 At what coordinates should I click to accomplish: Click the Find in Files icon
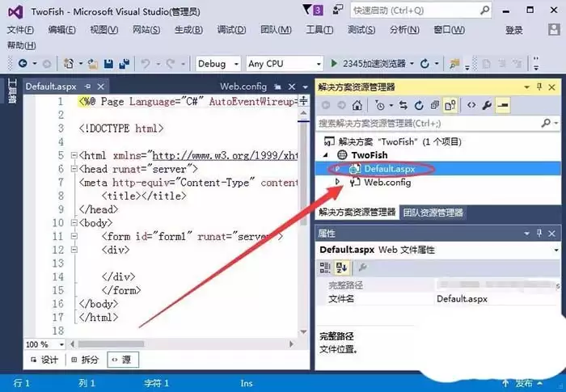point(454,64)
